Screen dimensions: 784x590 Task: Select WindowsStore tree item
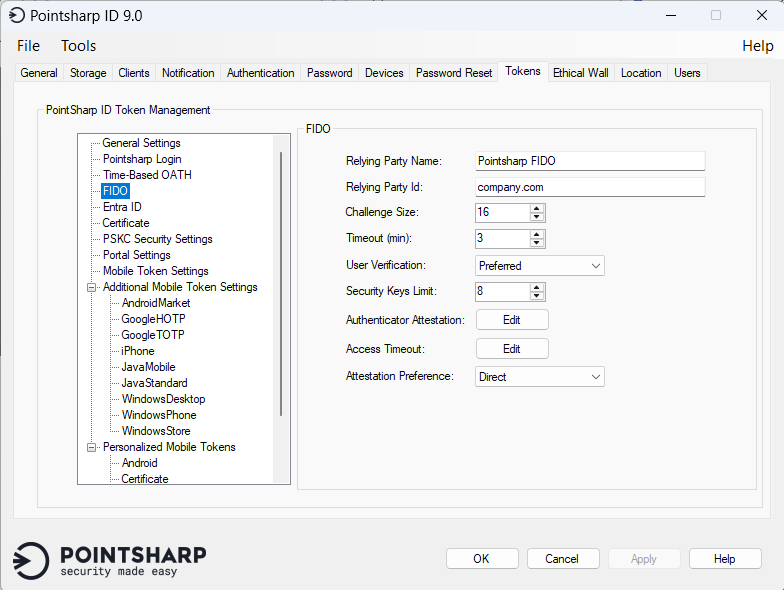tap(156, 431)
